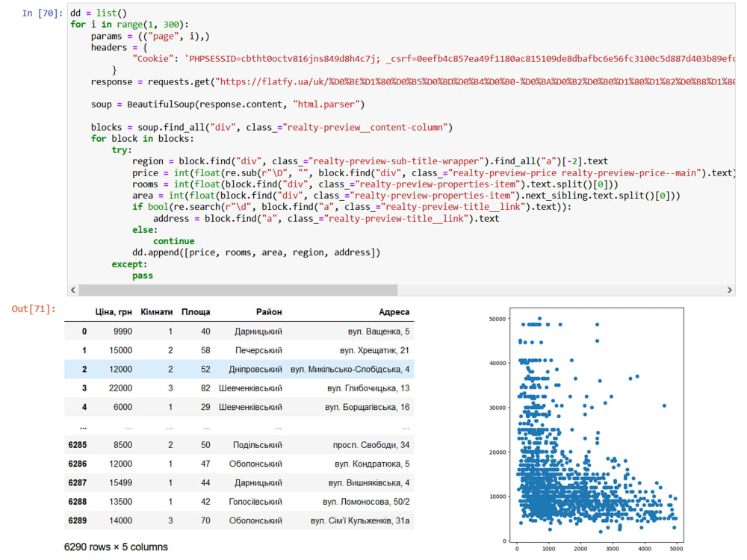747x560 pixels.
Task: Click the In [70] cell prompt
Action: (x=42, y=13)
